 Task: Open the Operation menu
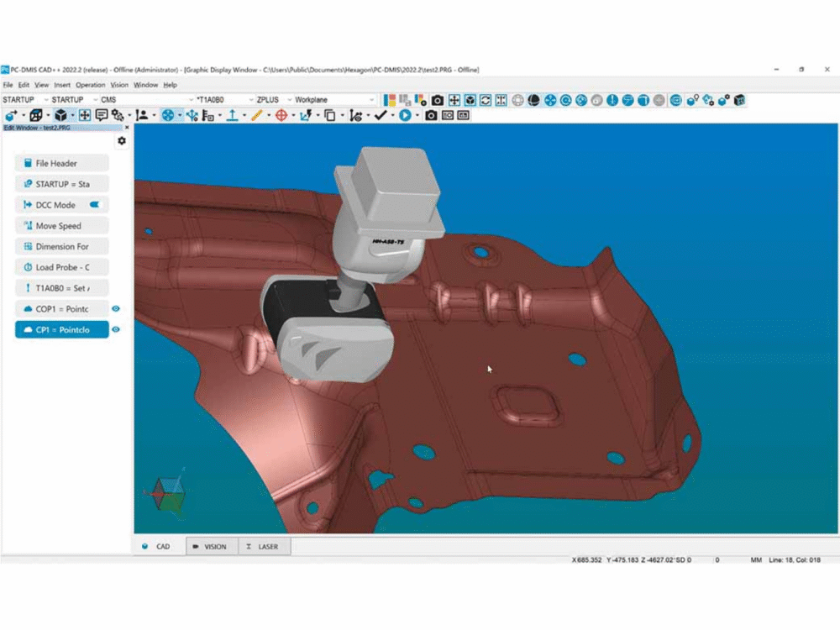91,85
